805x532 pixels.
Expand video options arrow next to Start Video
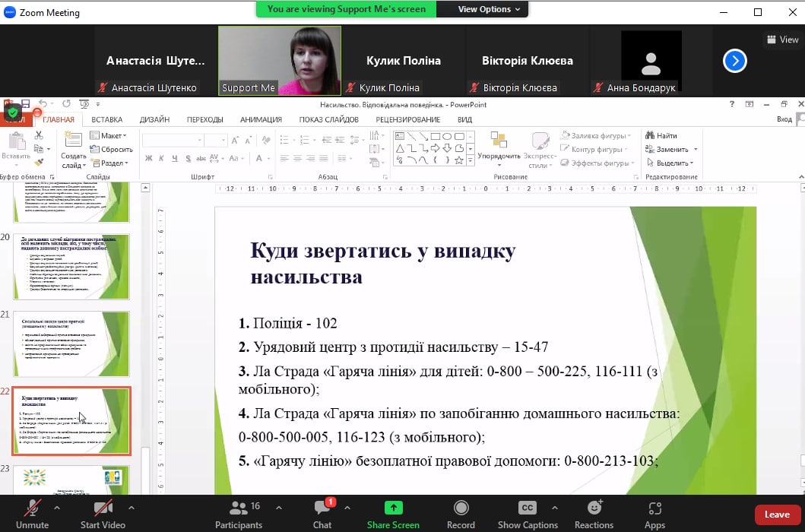(132, 507)
